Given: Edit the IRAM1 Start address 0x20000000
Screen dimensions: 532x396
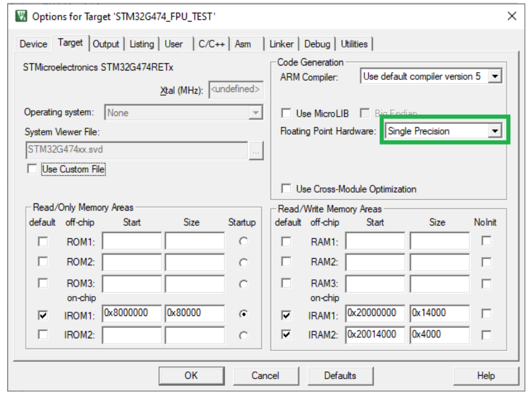Looking at the screenshot, I should click(375, 314).
